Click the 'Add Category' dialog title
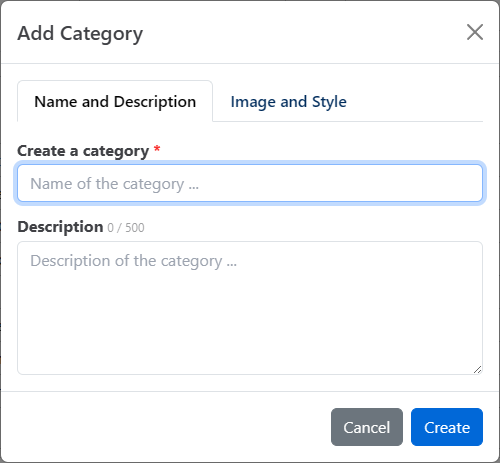Screen dimensions: 500x463 [x=80, y=34]
